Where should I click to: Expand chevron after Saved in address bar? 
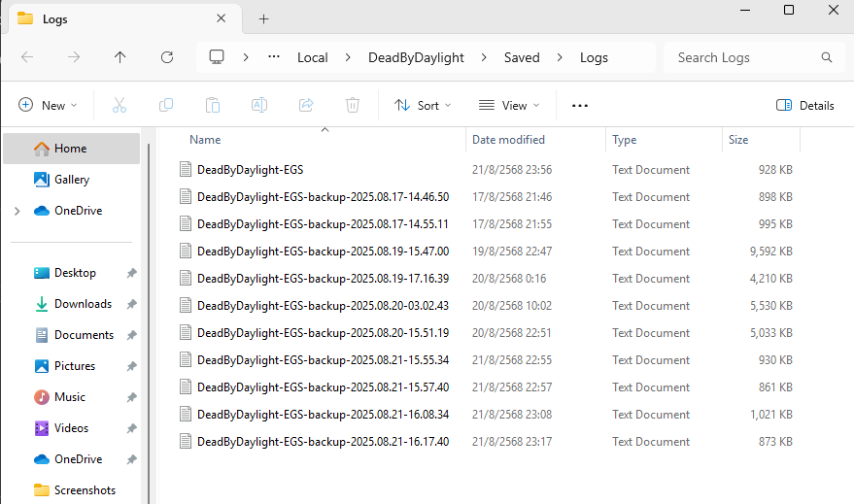point(560,57)
